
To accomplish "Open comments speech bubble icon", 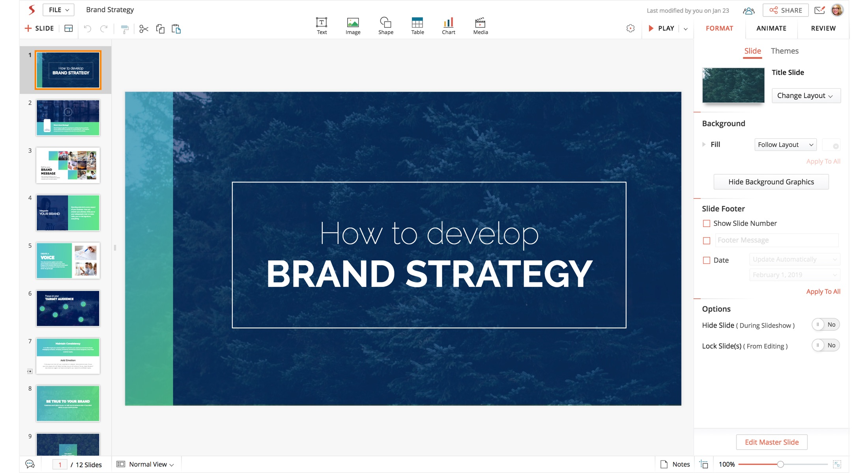I will coord(30,464).
